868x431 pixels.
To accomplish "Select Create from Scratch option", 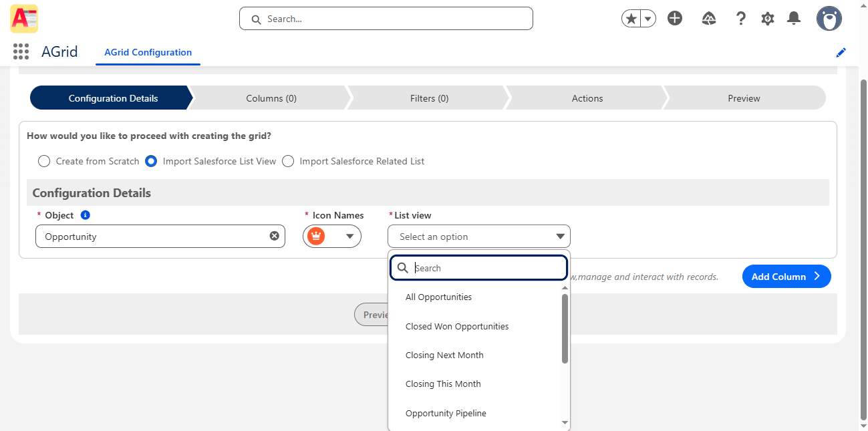I will point(44,161).
